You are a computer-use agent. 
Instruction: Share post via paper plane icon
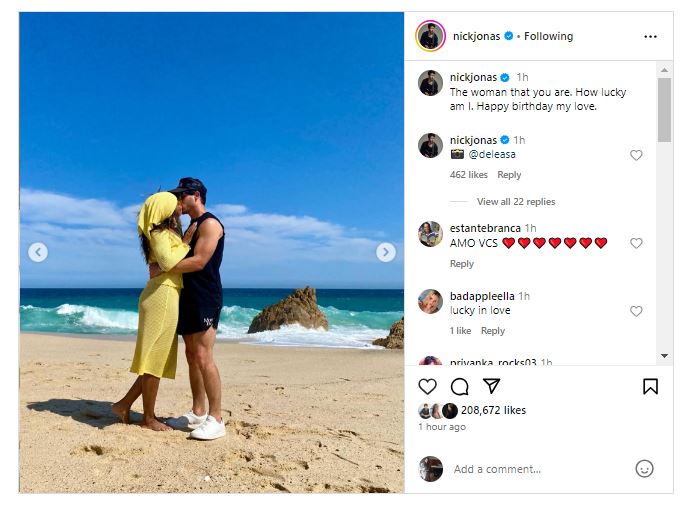(491, 386)
